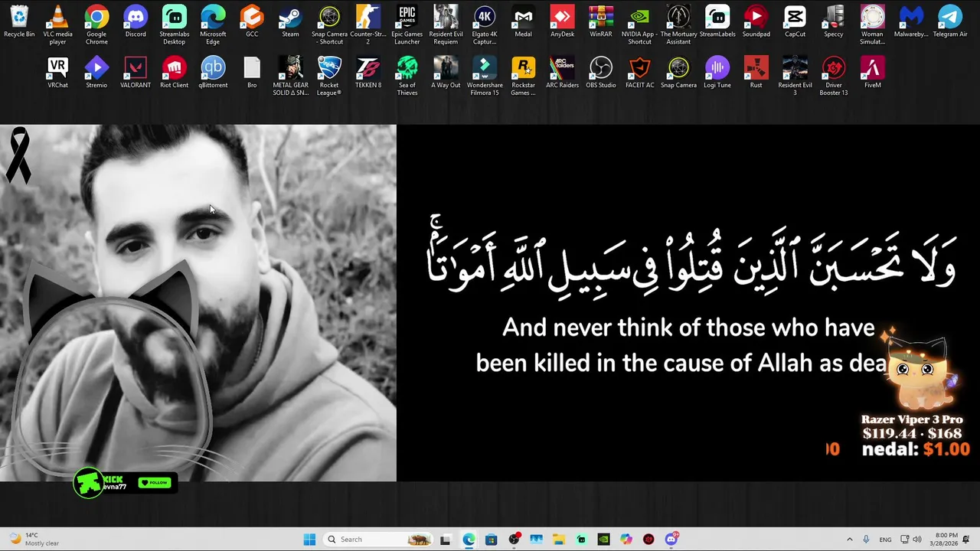Open the volume speaker tray icon

(917, 540)
